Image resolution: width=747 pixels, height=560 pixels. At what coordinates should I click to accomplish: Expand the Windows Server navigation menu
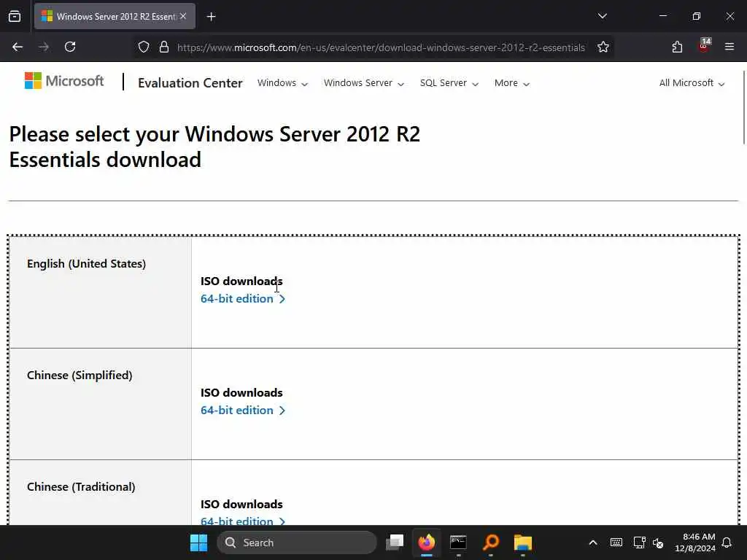[364, 83]
